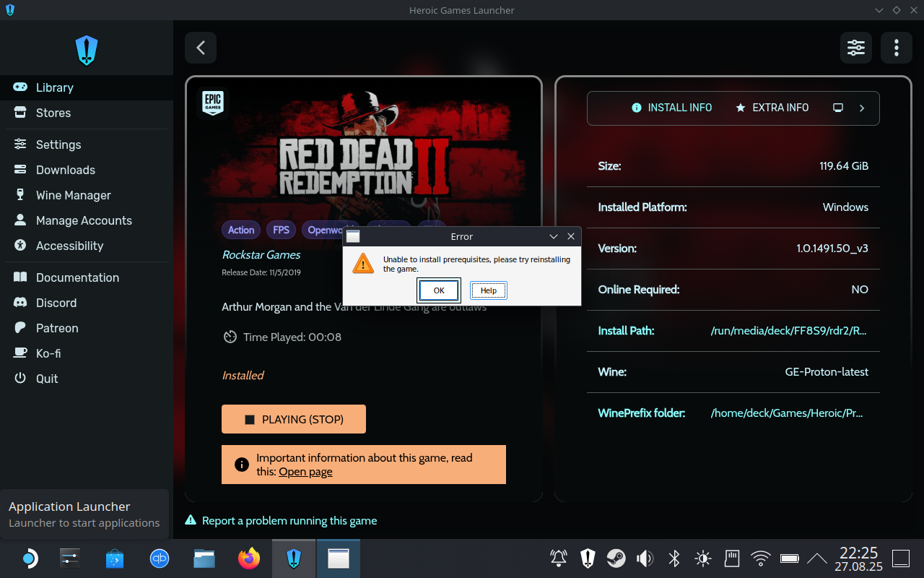Viewport: 924px width, 578px height.
Task: Switch to the EXTRA INFO tab
Action: (x=772, y=108)
